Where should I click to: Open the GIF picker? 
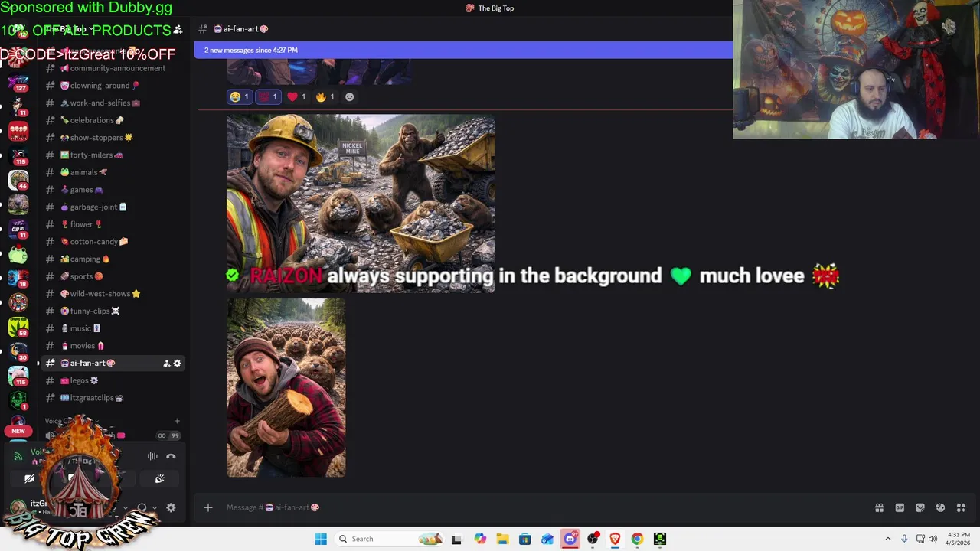(900, 507)
